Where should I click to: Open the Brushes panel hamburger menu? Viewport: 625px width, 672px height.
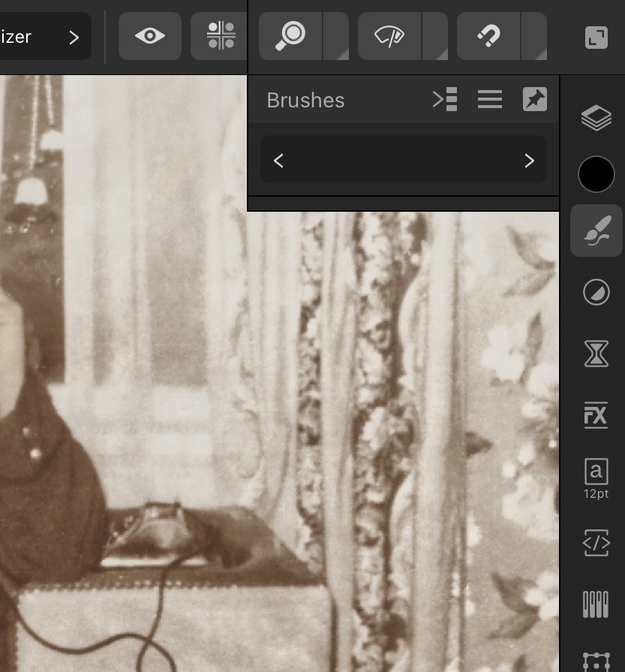coord(489,98)
